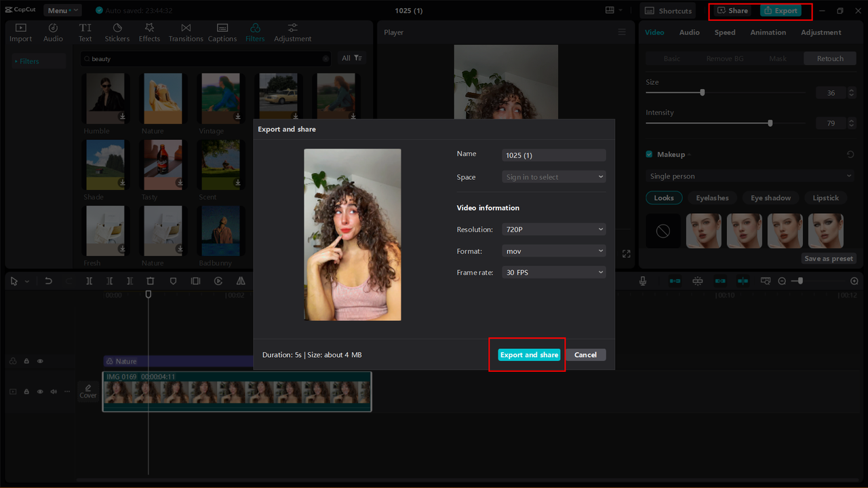Screen dimensions: 868x488
Task: Toggle preview axis in timeline toolbar
Action: (x=743, y=281)
